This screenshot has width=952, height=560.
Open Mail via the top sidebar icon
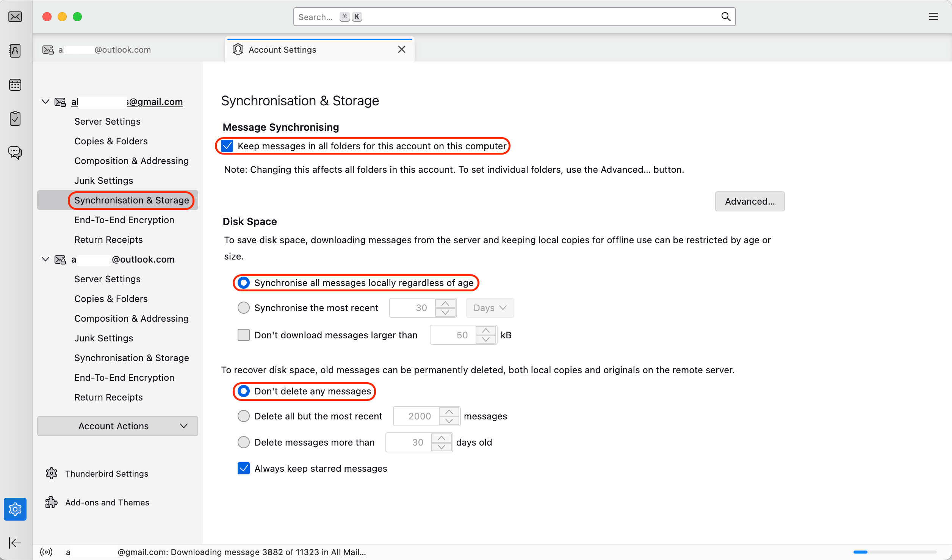(x=15, y=17)
